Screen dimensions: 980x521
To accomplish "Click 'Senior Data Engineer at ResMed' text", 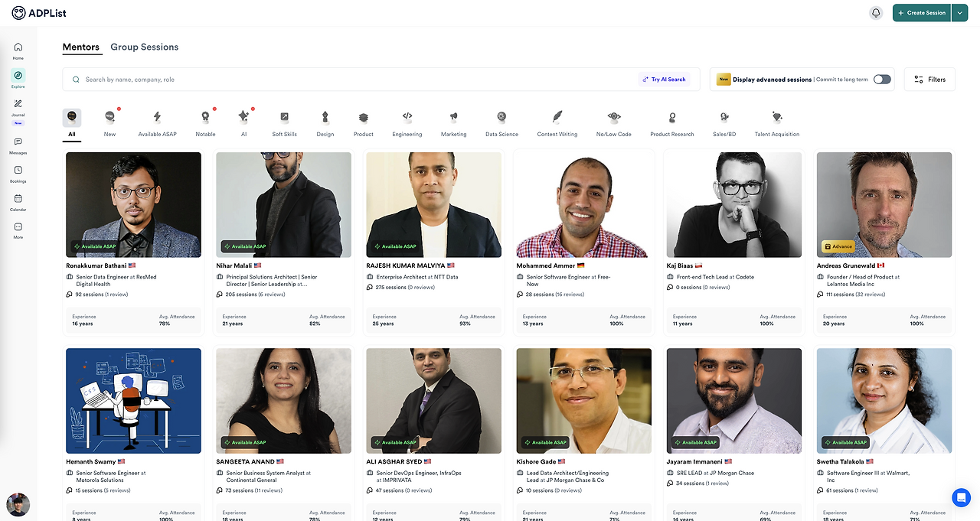I will pyautogui.click(x=116, y=277).
